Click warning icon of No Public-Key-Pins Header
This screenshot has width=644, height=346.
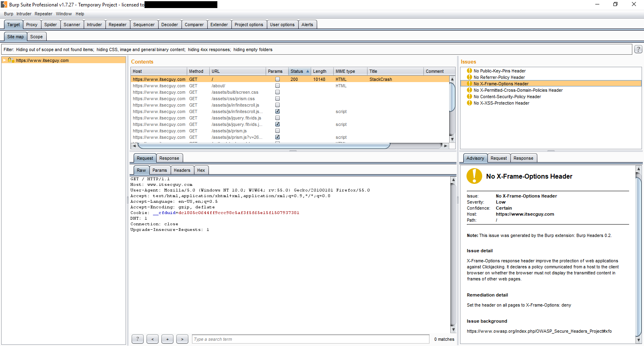click(469, 71)
